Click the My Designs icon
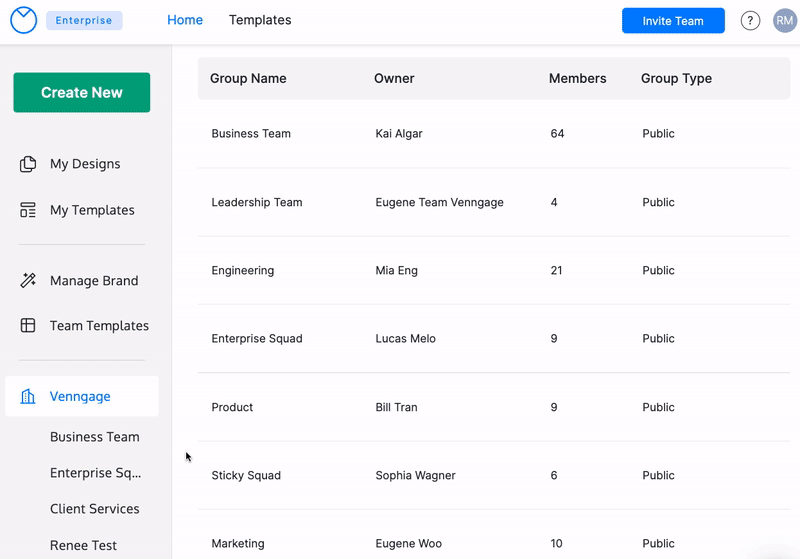 [28, 164]
